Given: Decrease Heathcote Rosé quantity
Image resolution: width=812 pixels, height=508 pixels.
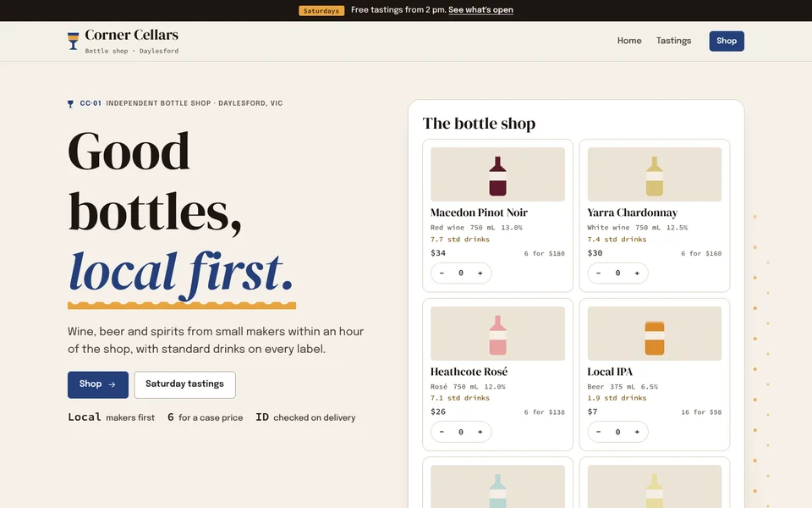Looking at the screenshot, I should tap(442, 432).
